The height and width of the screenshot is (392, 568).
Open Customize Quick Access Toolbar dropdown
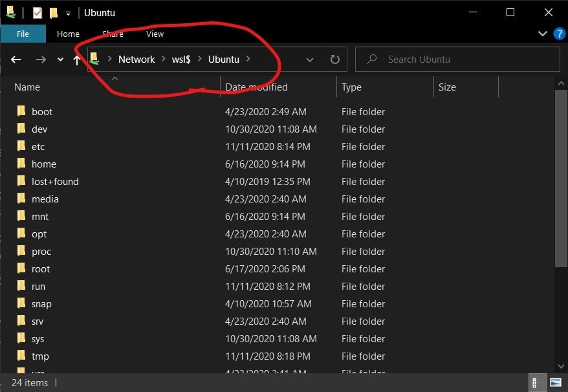click(x=68, y=14)
